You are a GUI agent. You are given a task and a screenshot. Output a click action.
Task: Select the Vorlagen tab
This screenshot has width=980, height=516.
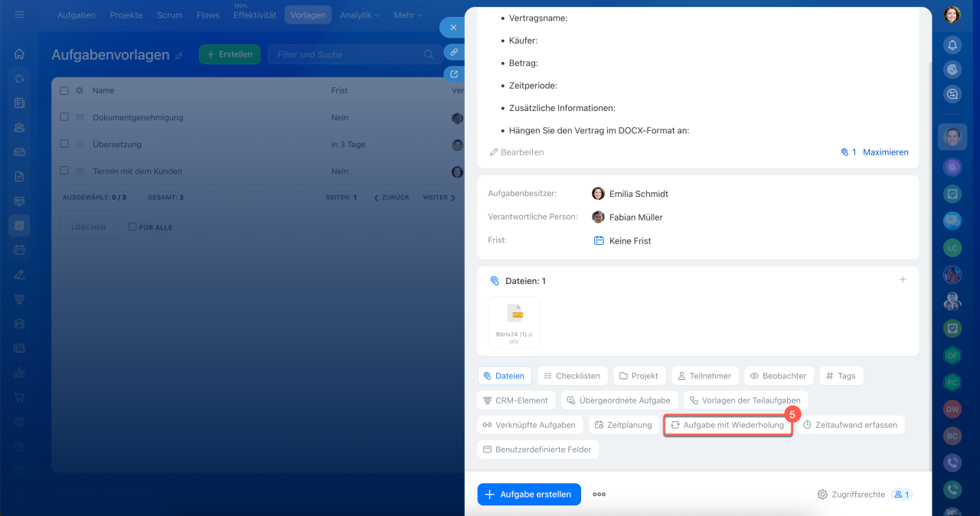click(308, 15)
